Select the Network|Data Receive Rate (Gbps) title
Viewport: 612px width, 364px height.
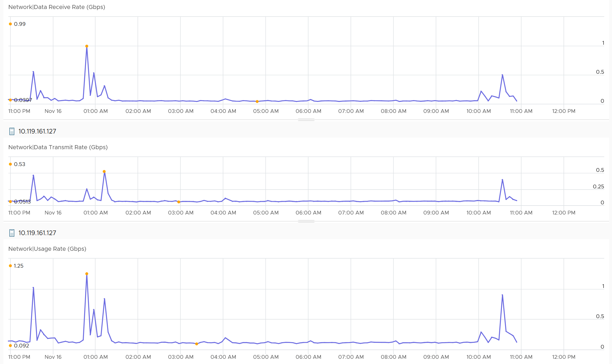click(x=57, y=7)
